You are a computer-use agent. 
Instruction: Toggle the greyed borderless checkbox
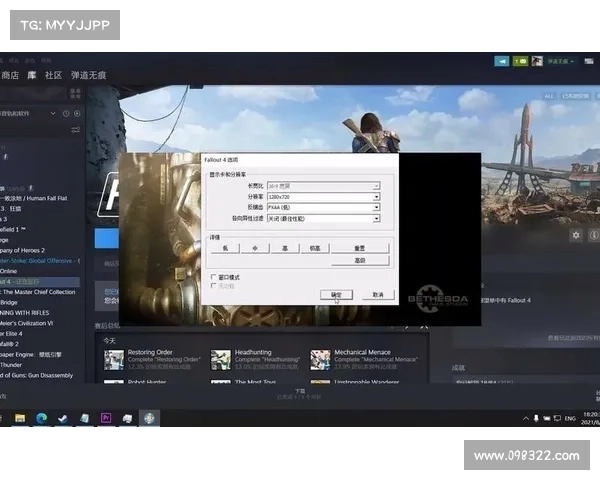coord(214,286)
